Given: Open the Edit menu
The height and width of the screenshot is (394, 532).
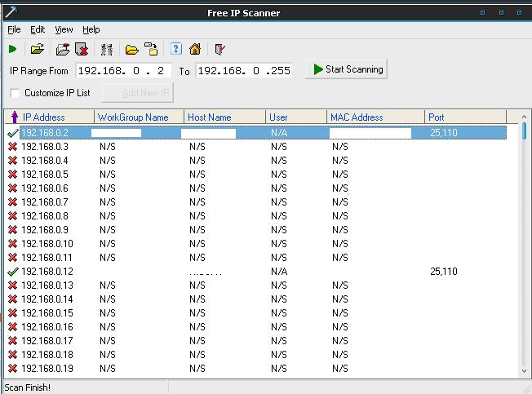Looking at the screenshot, I should (x=38, y=30).
